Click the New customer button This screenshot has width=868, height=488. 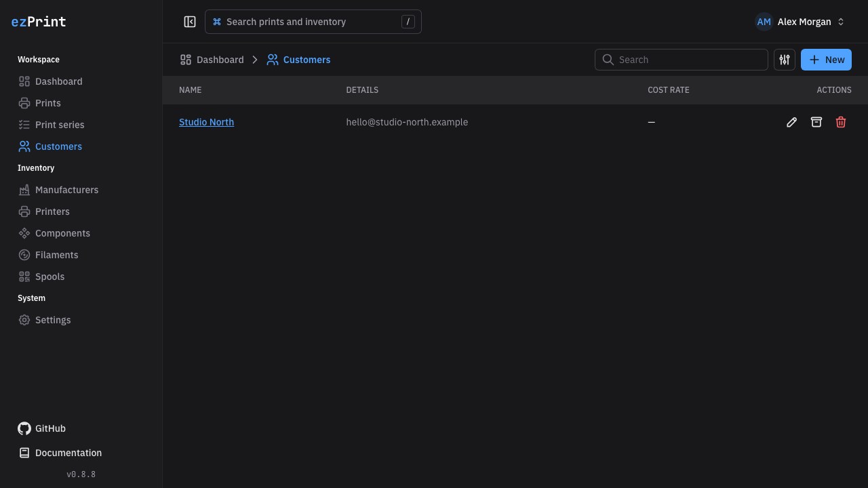pyautogui.click(x=826, y=60)
